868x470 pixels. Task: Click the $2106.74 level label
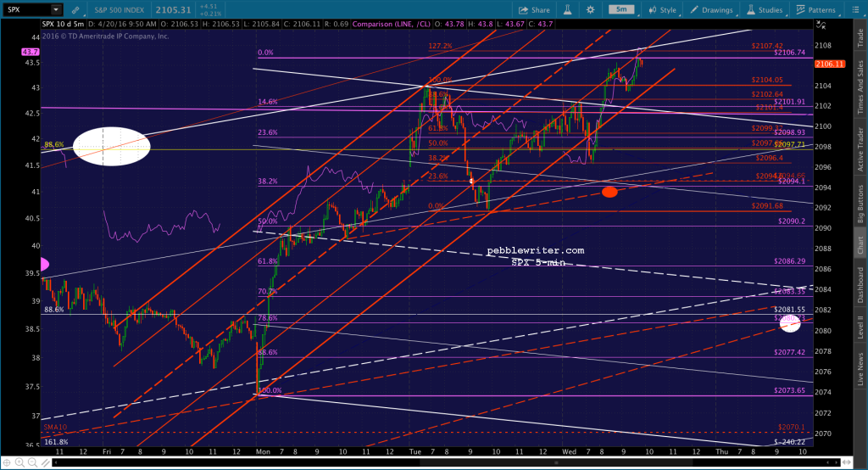point(789,53)
